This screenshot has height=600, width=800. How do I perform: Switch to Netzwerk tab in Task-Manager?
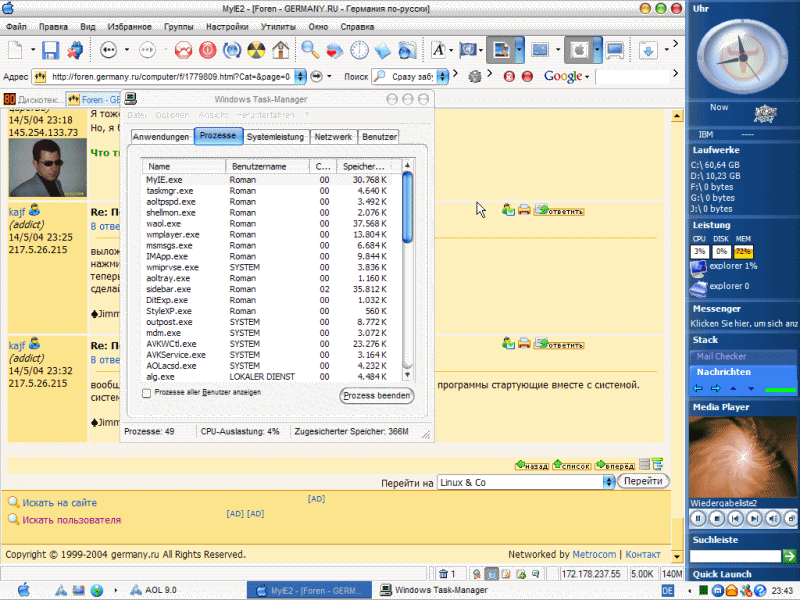point(333,137)
